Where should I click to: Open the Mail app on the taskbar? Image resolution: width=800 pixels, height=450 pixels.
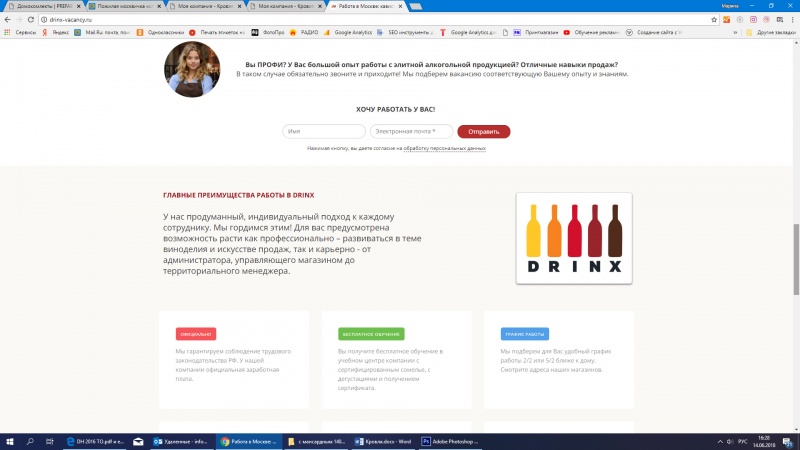point(138,441)
